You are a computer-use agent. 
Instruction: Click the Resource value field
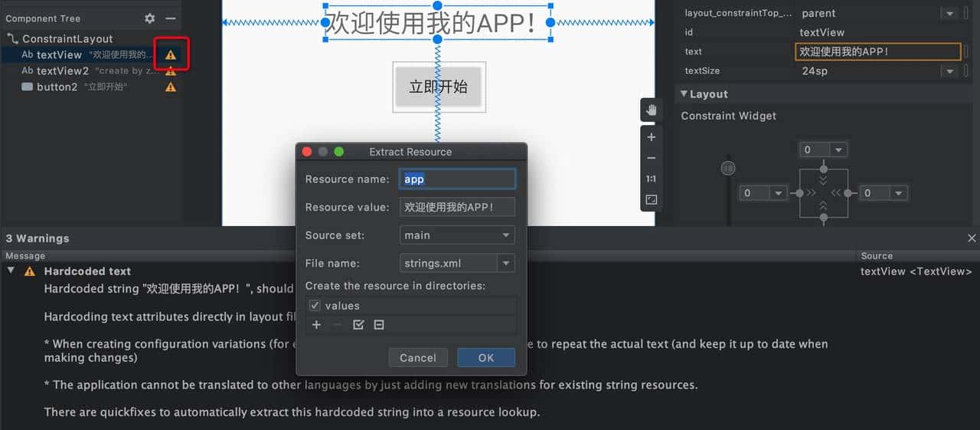click(x=457, y=207)
